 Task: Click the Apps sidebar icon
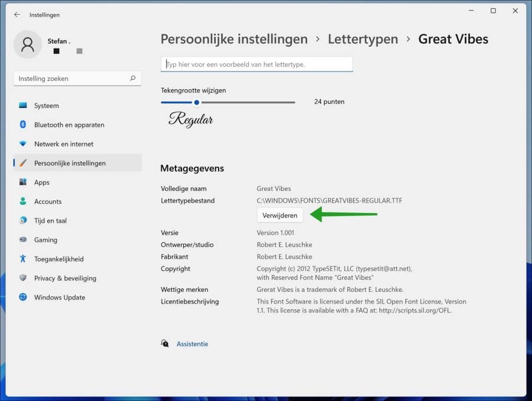tap(22, 182)
